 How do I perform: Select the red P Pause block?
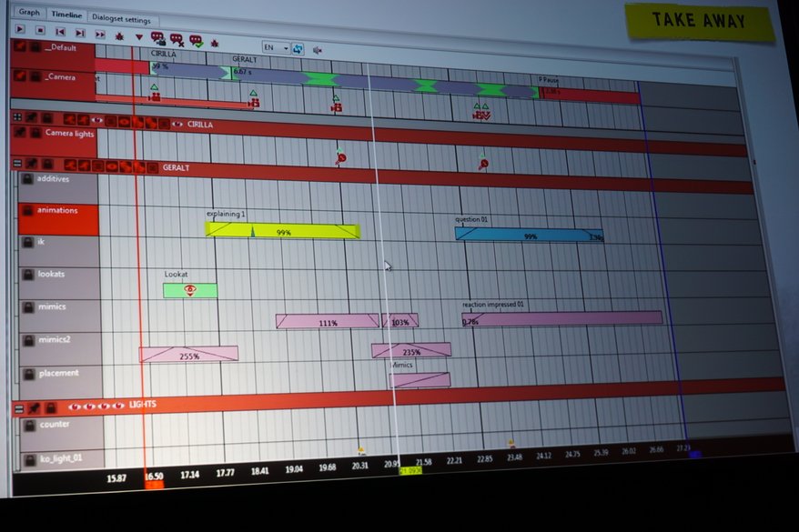pos(590,95)
